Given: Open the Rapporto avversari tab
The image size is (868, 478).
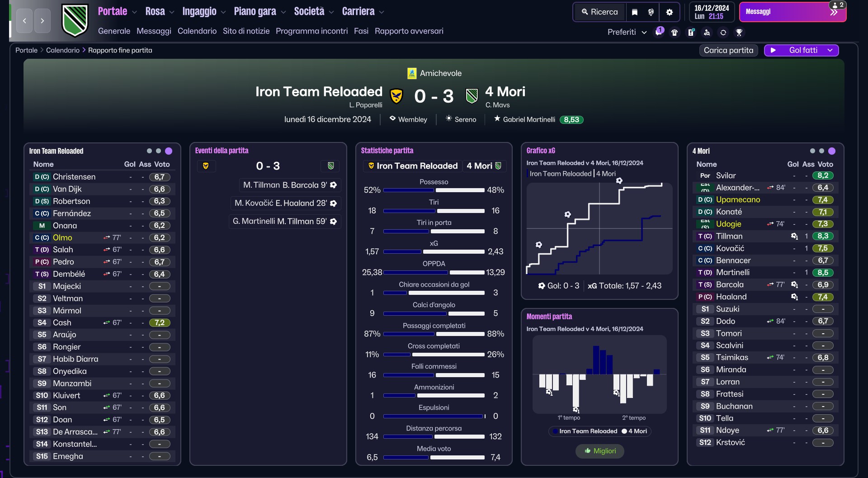Looking at the screenshot, I should point(409,31).
